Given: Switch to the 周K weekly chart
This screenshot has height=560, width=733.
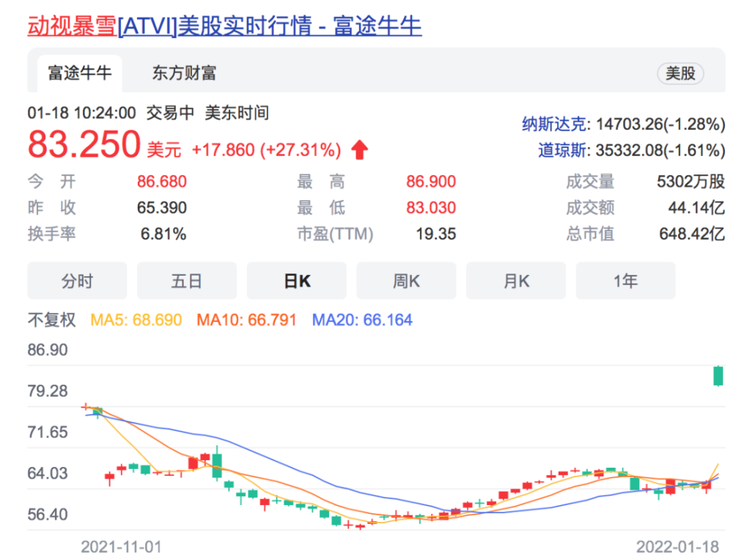Looking at the screenshot, I should pos(406,281).
